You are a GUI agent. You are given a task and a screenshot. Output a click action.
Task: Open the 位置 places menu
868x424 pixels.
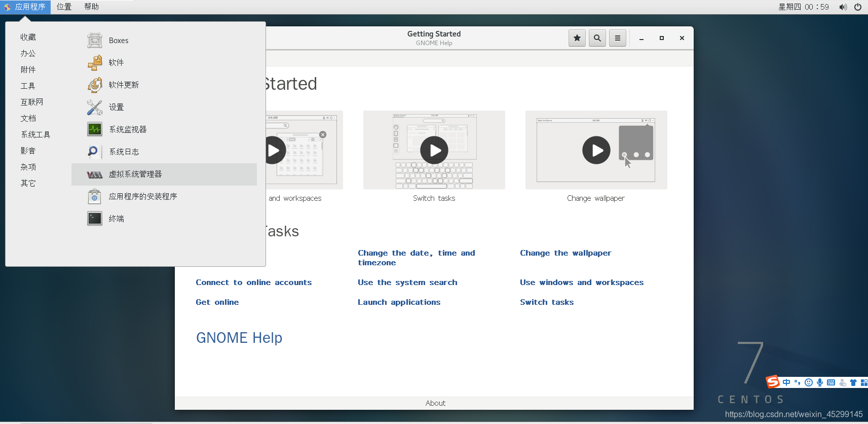(64, 7)
